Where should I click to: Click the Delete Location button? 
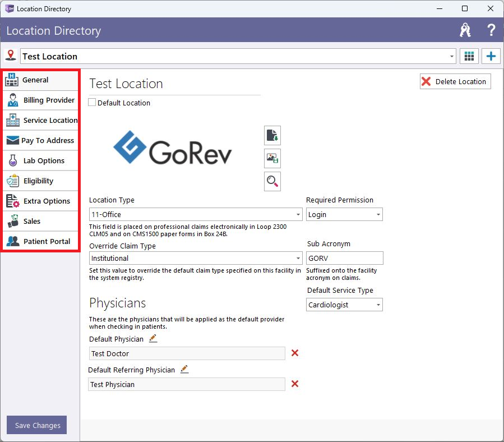(455, 81)
